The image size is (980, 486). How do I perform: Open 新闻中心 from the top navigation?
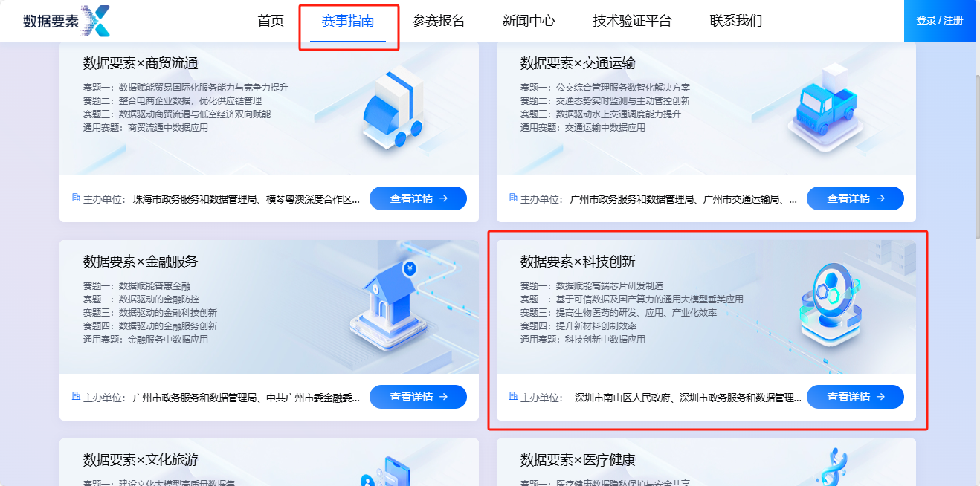[529, 21]
